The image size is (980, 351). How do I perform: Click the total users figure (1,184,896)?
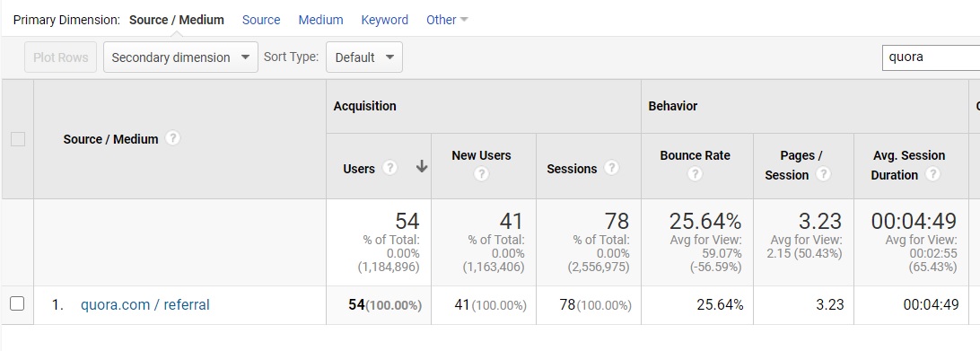(x=388, y=268)
